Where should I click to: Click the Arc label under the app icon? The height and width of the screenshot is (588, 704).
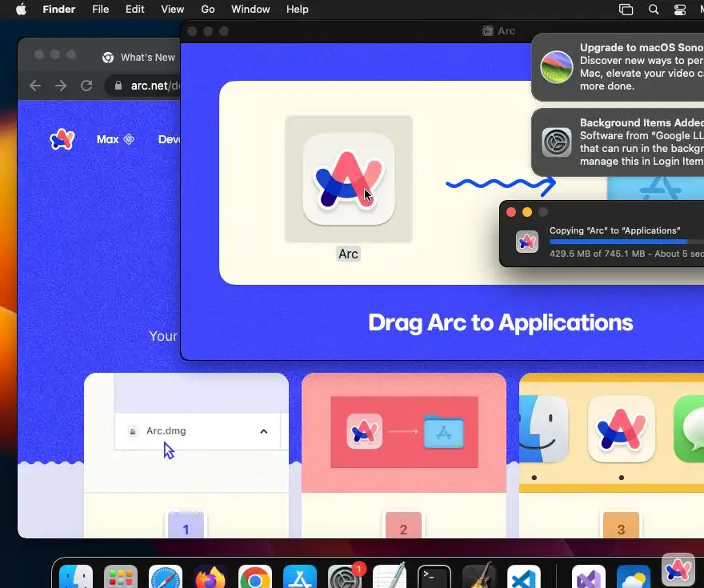(x=349, y=254)
